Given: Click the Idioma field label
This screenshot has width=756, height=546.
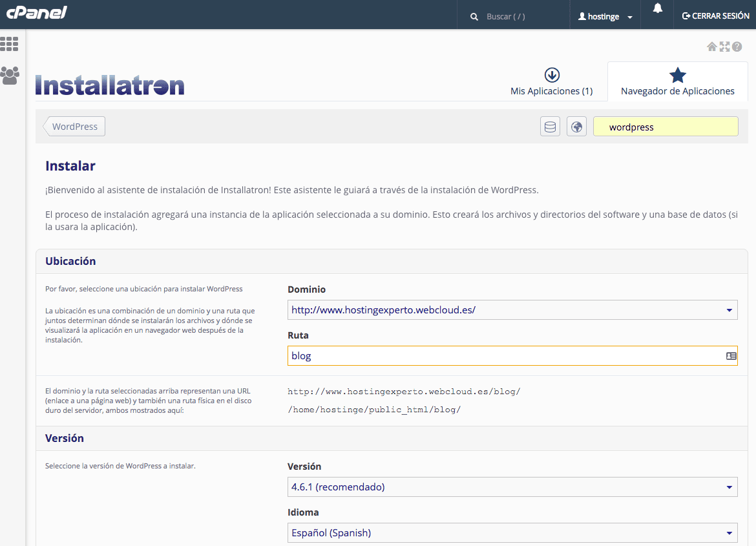Looking at the screenshot, I should (x=303, y=512).
